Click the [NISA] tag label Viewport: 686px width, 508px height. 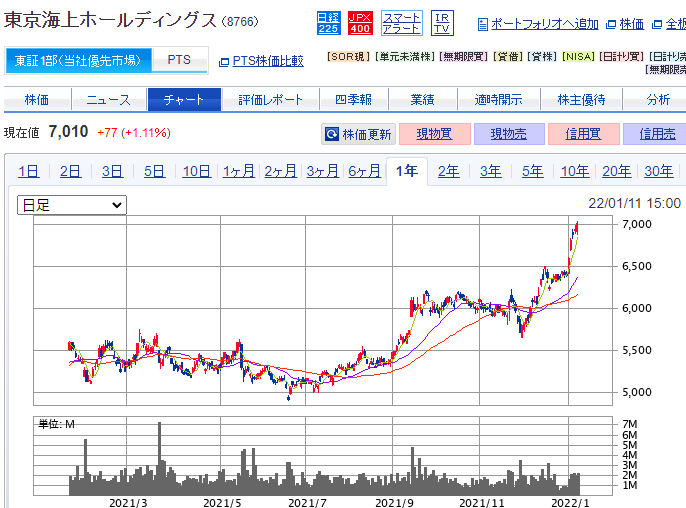pyautogui.click(x=578, y=57)
